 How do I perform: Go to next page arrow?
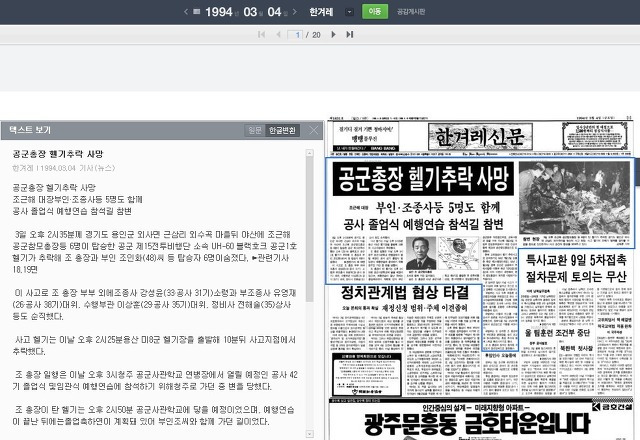[333, 35]
